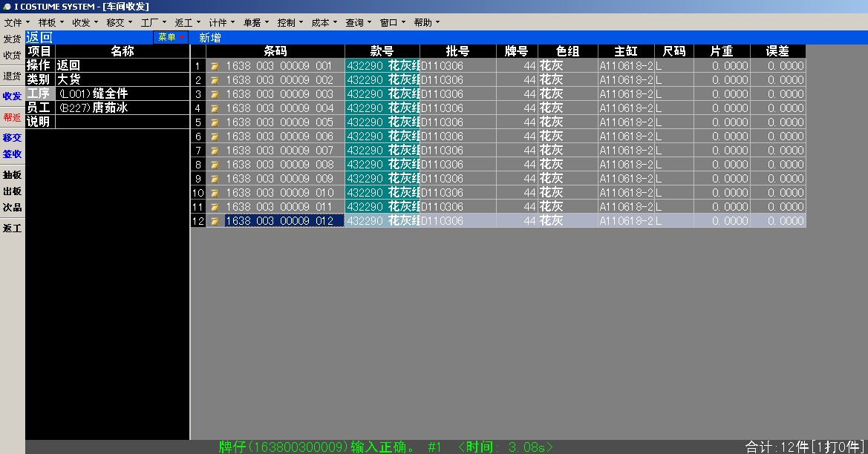This screenshot has height=454, width=868.
Task: Select the 操作 value 返回
Action: point(123,65)
